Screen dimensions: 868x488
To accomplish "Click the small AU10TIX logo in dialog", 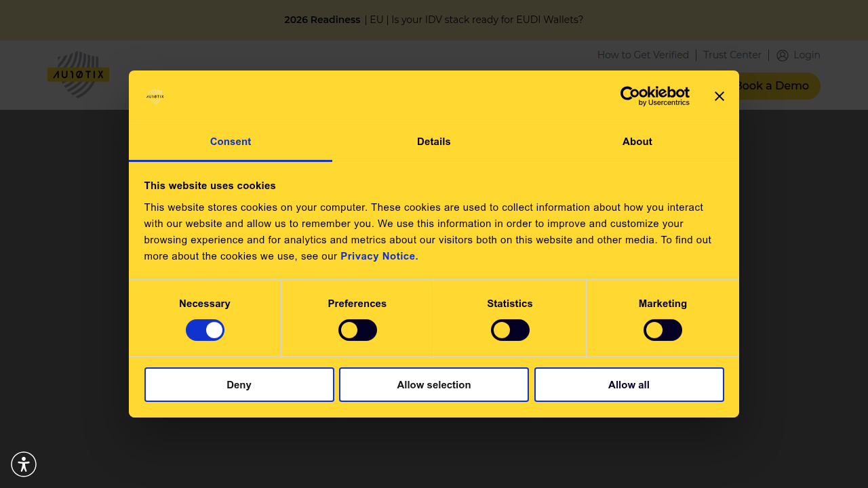I will coord(155,96).
